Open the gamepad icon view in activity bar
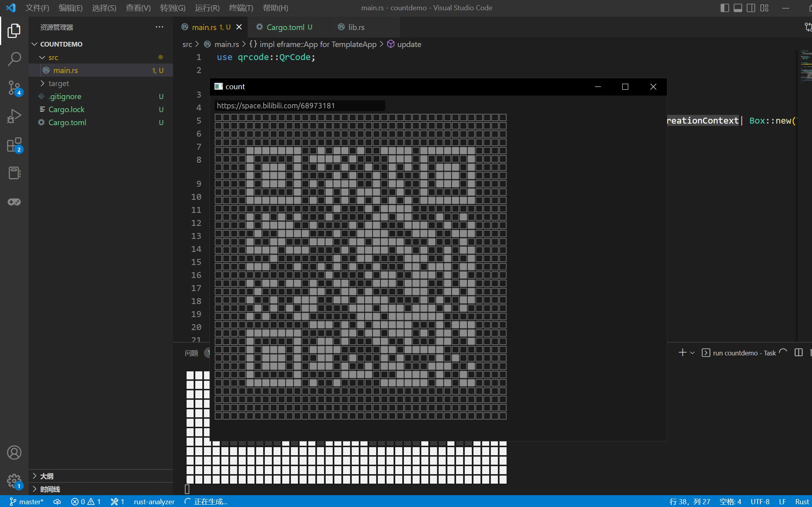This screenshot has height=507, width=812. click(14, 202)
